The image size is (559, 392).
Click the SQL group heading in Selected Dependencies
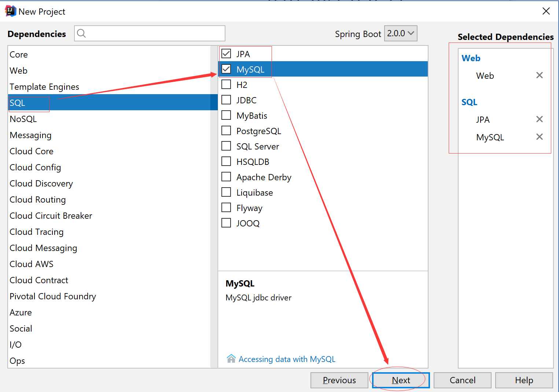click(x=469, y=102)
